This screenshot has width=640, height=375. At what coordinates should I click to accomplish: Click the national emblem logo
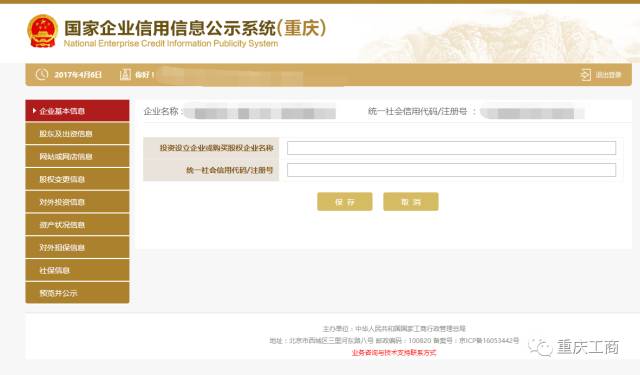pos(42,31)
